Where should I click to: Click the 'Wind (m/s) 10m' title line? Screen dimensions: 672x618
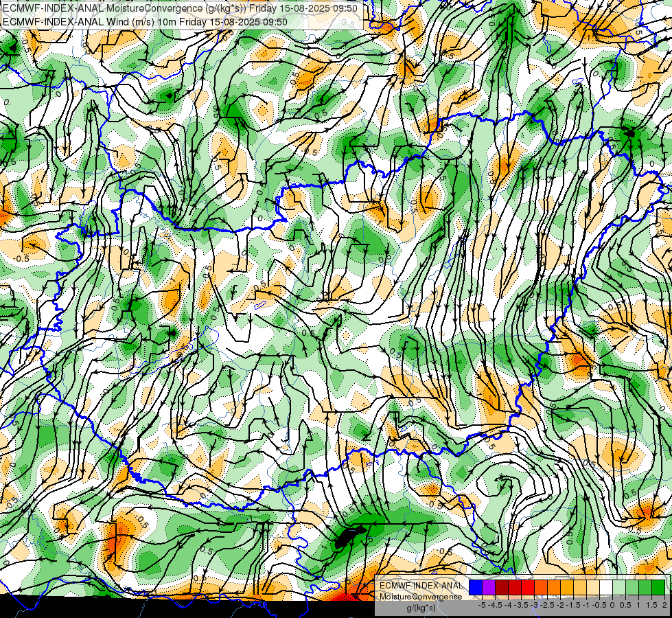coord(145,21)
